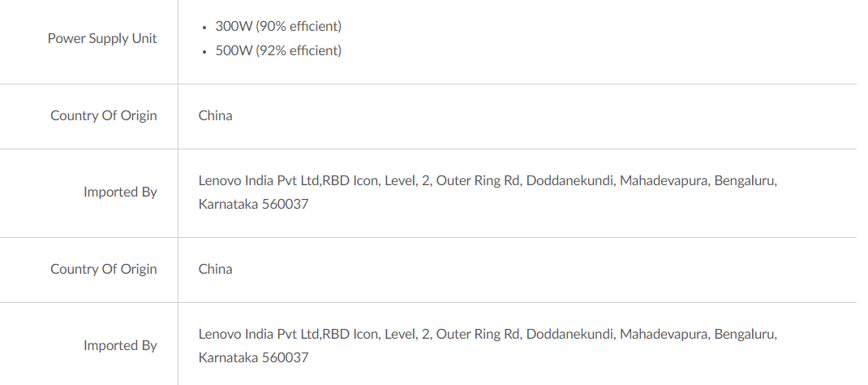Click Lenovo India Pvt Ltd in upper address

pyautogui.click(x=259, y=180)
